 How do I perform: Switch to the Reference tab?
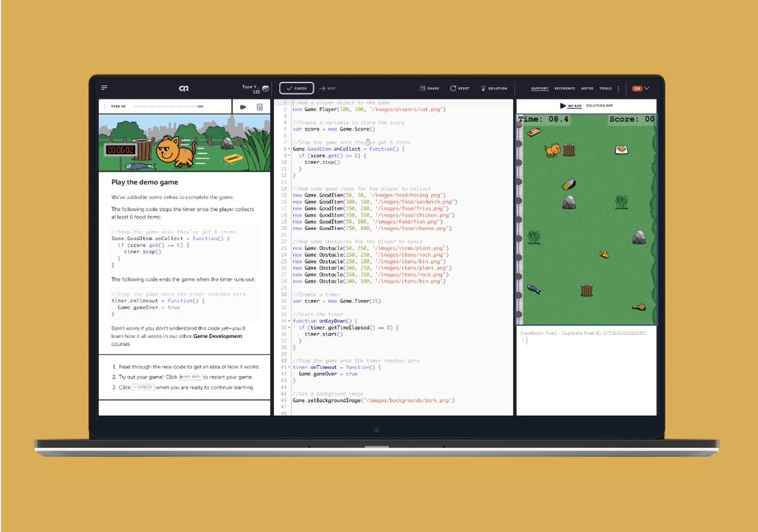click(x=565, y=88)
